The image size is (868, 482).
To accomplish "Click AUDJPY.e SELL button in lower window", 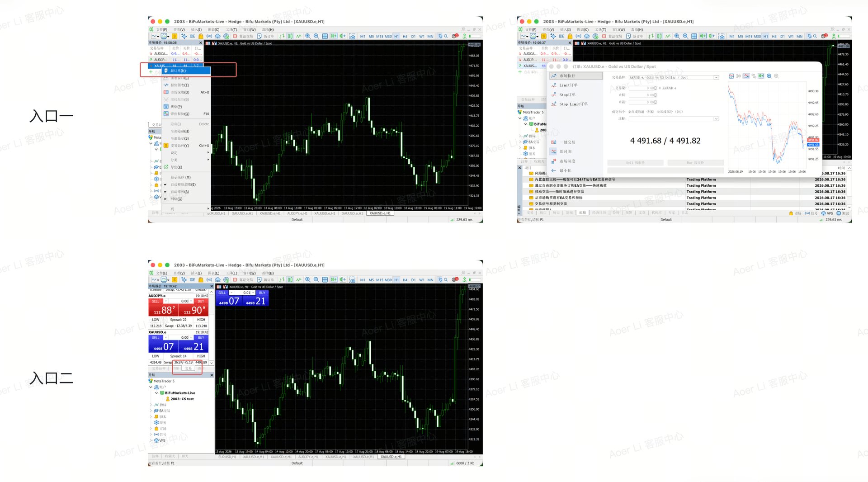I will tap(163, 307).
